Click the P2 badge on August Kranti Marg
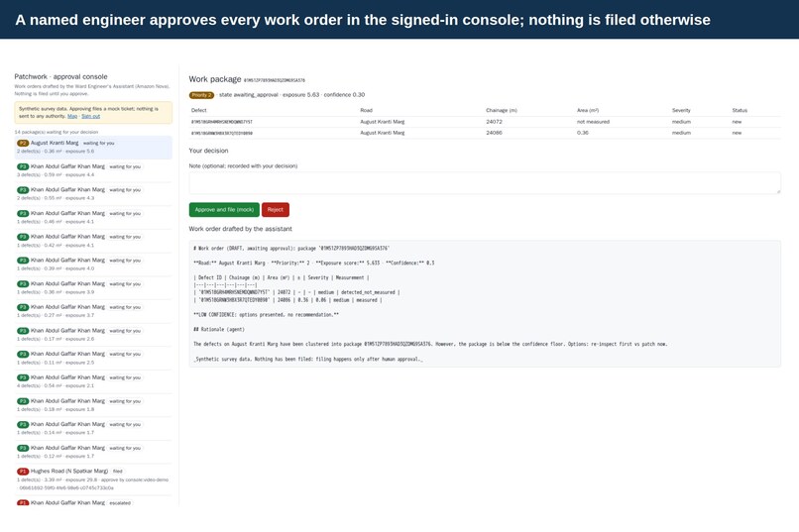The height and width of the screenshot is (532, 799). (23, 143)
